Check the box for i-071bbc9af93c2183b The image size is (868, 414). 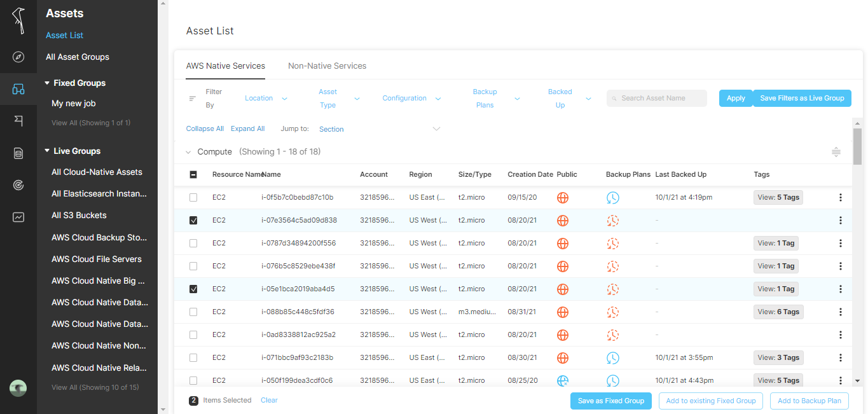(x=193, y=358)
